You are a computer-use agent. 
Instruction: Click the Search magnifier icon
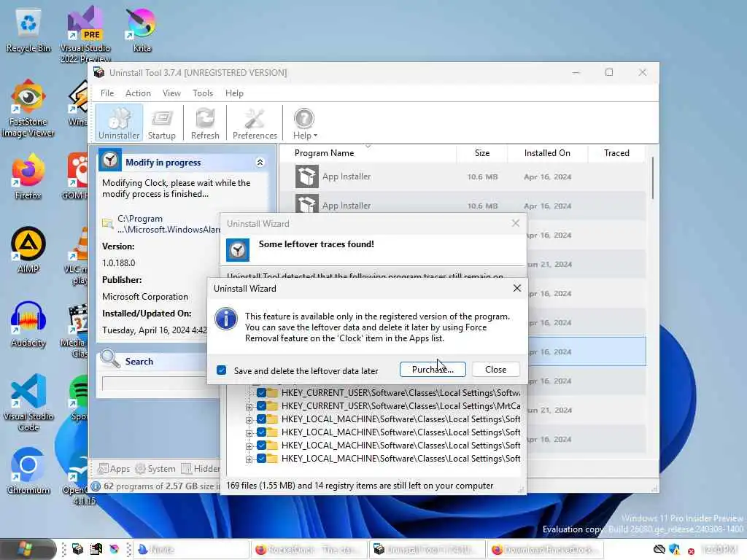pos(110,359)
